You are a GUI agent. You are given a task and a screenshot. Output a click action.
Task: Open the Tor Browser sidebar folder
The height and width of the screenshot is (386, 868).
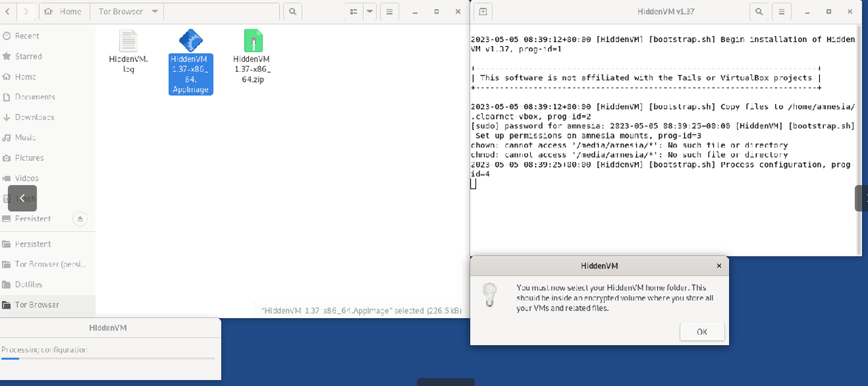coord(47,305)
